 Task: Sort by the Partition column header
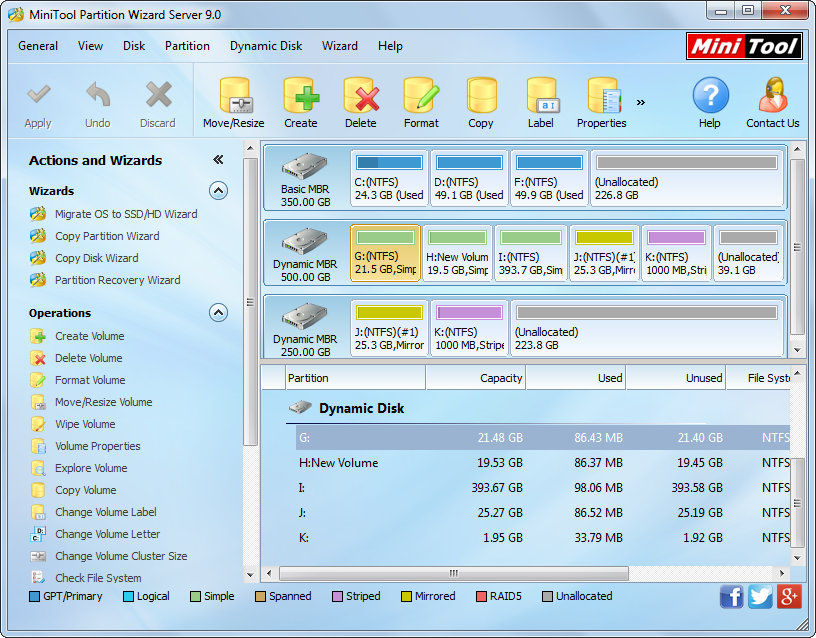tap(356, 378)
